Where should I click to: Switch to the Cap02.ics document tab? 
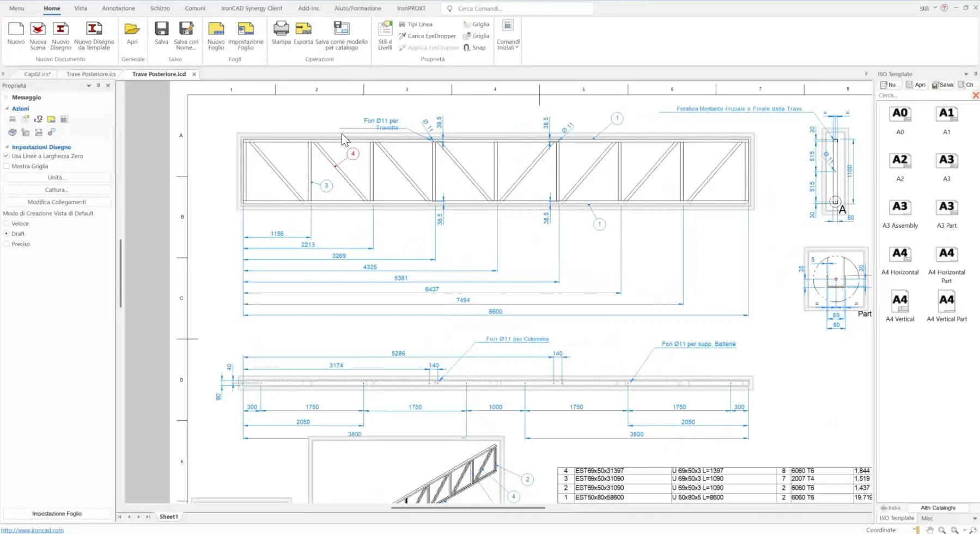pyautogui.click(x=37, y=74)
